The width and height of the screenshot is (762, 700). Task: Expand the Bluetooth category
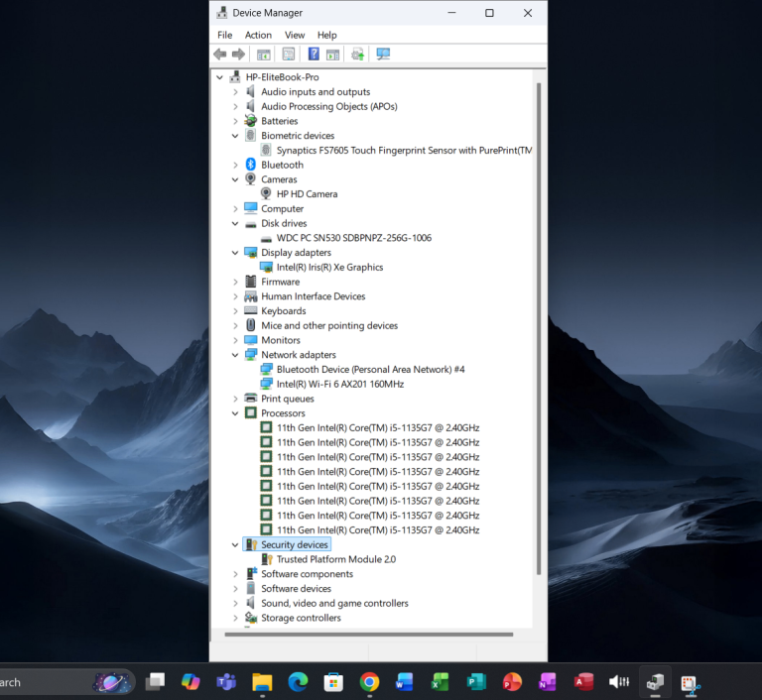[x=235, y=166]
